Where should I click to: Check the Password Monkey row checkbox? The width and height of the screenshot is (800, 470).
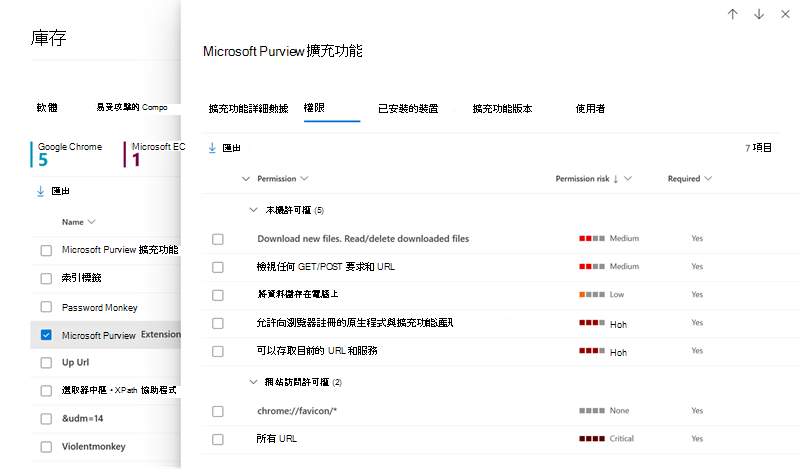(46, 307)
